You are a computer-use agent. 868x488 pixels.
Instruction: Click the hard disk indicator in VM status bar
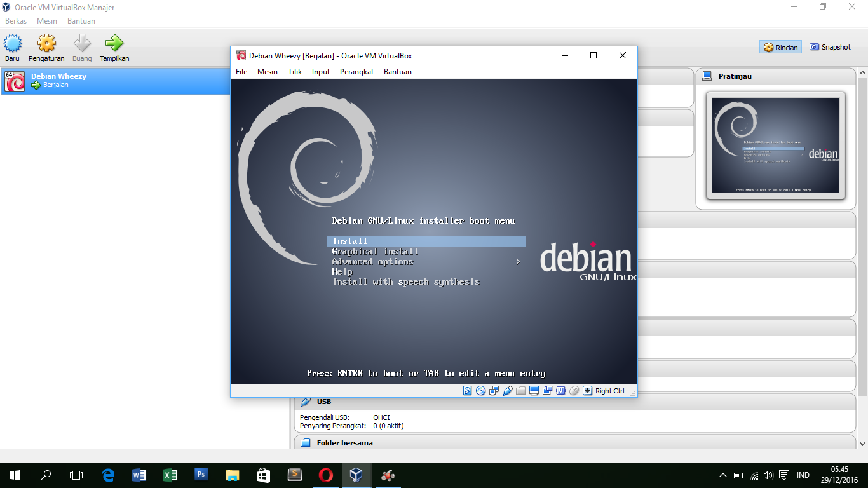pos(468,391)
